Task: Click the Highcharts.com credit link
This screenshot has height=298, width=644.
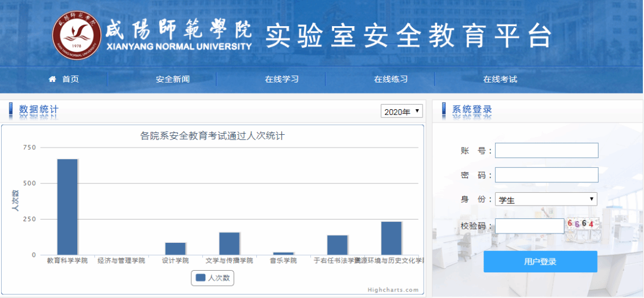Action: tap(393, 290)
